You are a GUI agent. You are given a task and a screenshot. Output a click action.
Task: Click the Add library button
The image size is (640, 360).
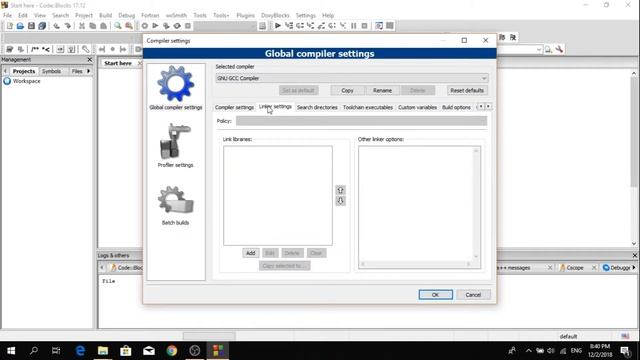(x=251, y=253)
